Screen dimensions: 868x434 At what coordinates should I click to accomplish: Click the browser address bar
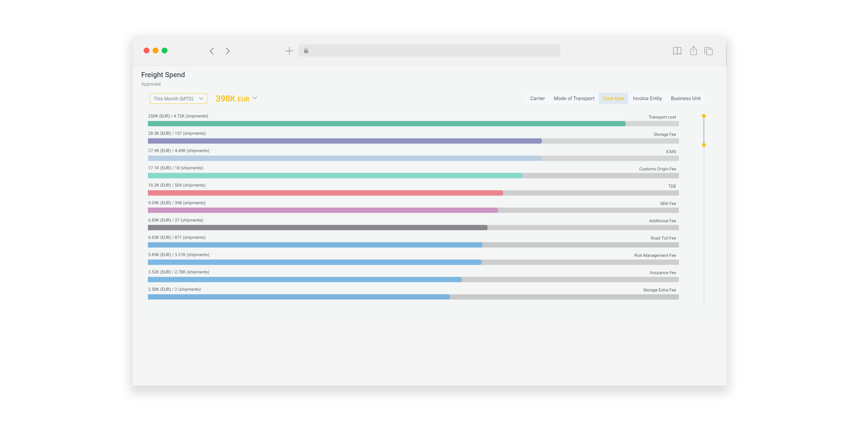click(430, 51)
